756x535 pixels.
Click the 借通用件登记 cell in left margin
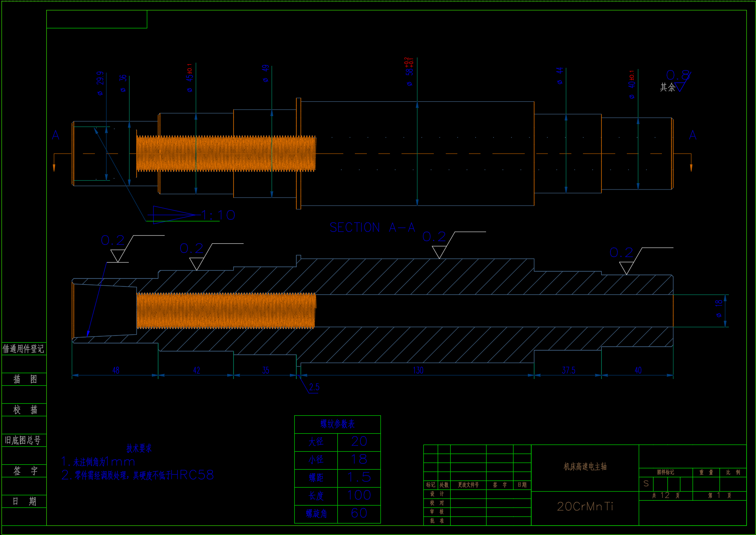[x=24, y=349]
